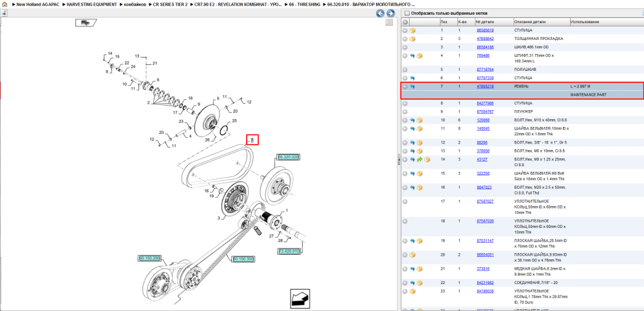This screenshot has height=311, width=644.
Task: Open CR SERIES TIER 2 breadcrumb
Action: (x=171, y=4)
